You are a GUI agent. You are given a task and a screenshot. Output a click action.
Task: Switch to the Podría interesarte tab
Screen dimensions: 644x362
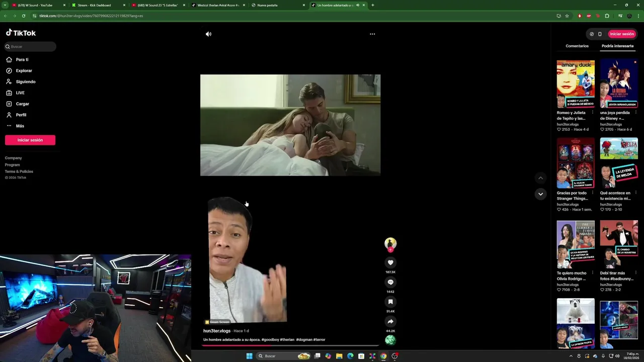tap(617, 46)
